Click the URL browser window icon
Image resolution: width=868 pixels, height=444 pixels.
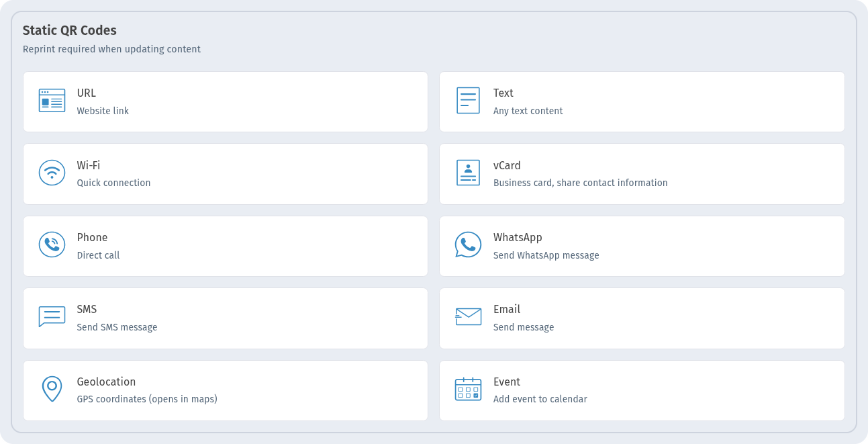tap(52, 100)
